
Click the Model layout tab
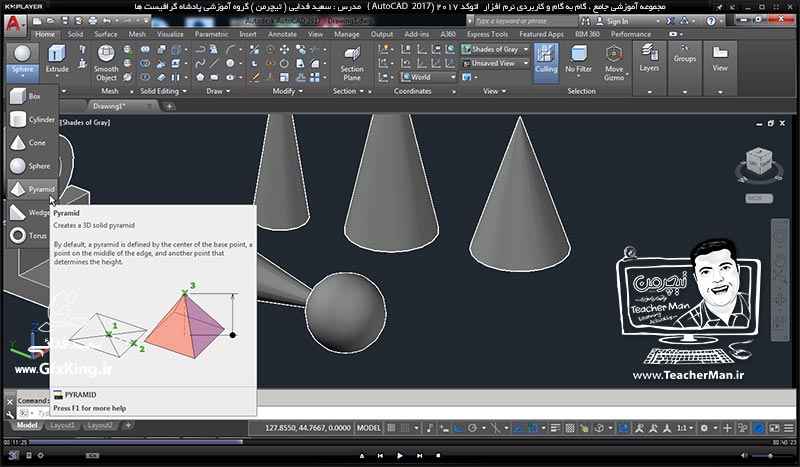click(27, 425)
